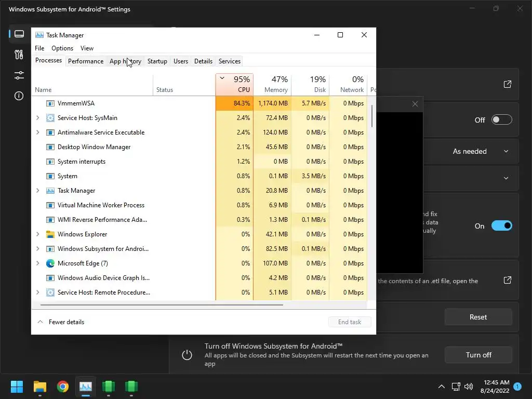The width and height of the screenshot is (532, 399).
Task: Click the Status column header
Action: pos(184,85)
